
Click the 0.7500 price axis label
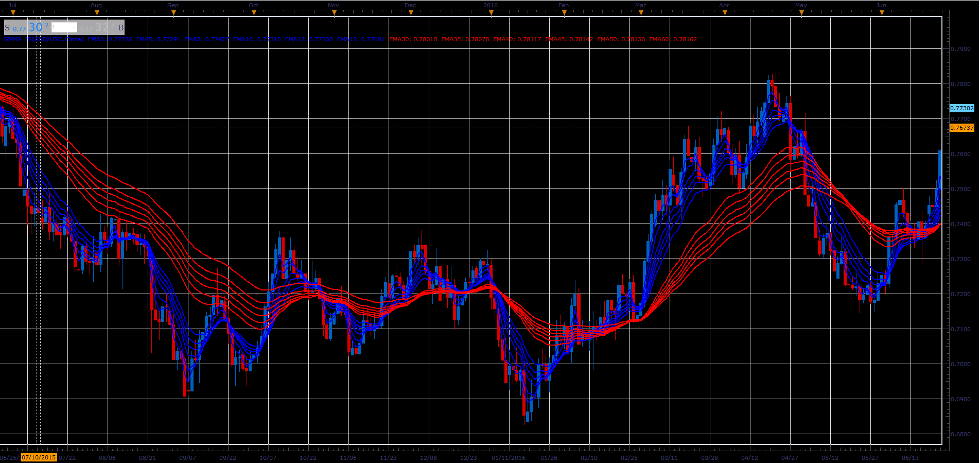click(960, 189)
